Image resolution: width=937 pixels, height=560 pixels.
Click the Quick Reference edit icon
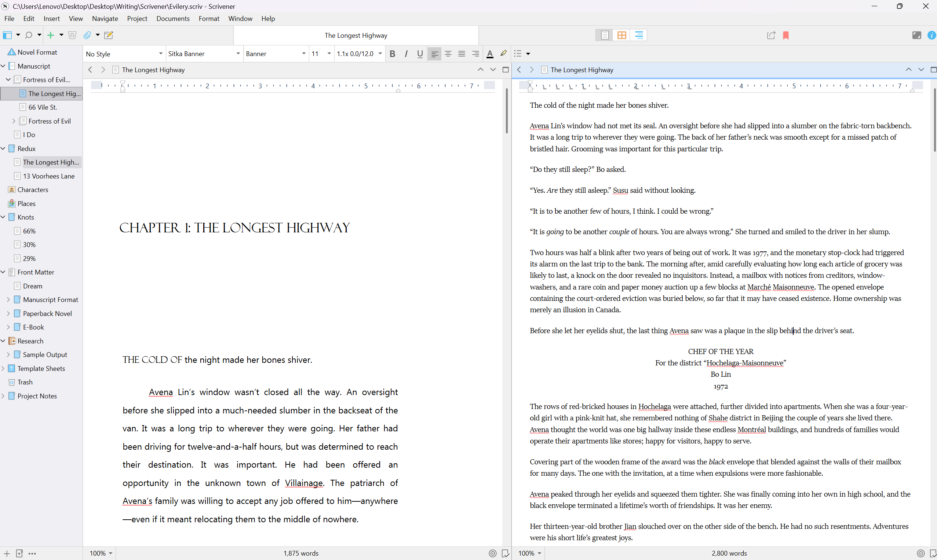(x=108, y=35)
